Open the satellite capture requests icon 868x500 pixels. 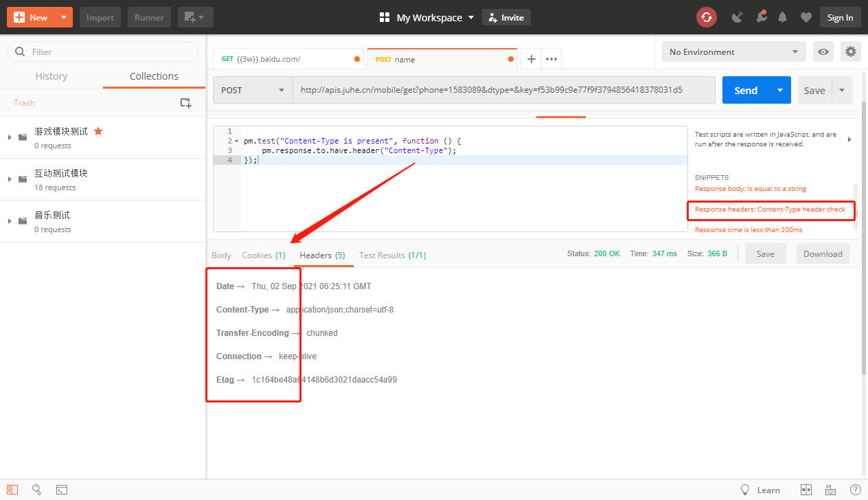pos(738,17)
